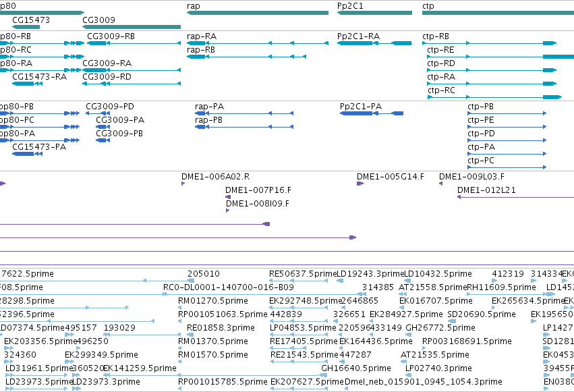574x392 pixels.
Task: Select the CG15473 gene bar
Action: coord(26,27)
